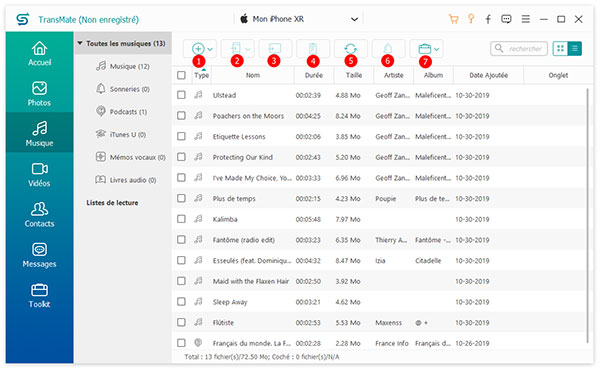Open the Contacts section
600x370 pixels.
[39, 215]
